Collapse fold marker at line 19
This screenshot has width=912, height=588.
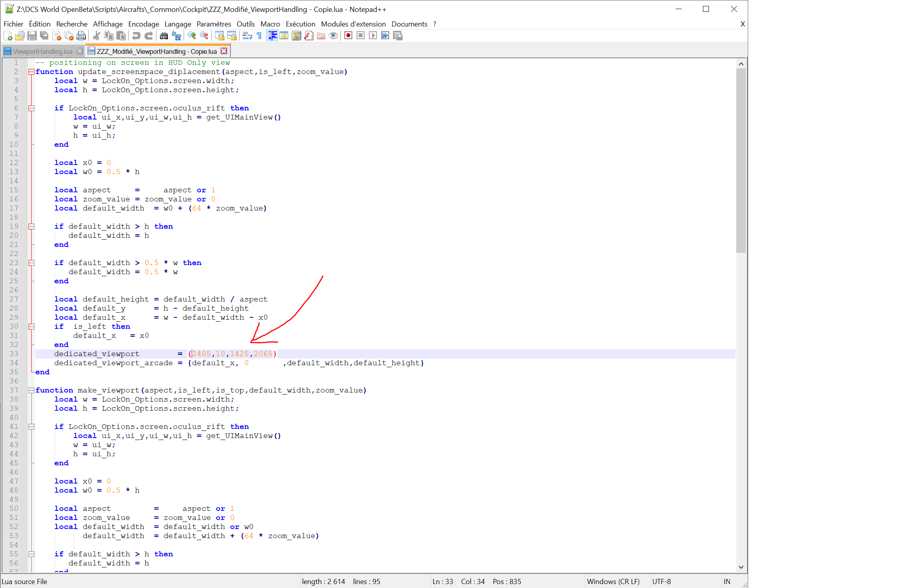(31, 227)
